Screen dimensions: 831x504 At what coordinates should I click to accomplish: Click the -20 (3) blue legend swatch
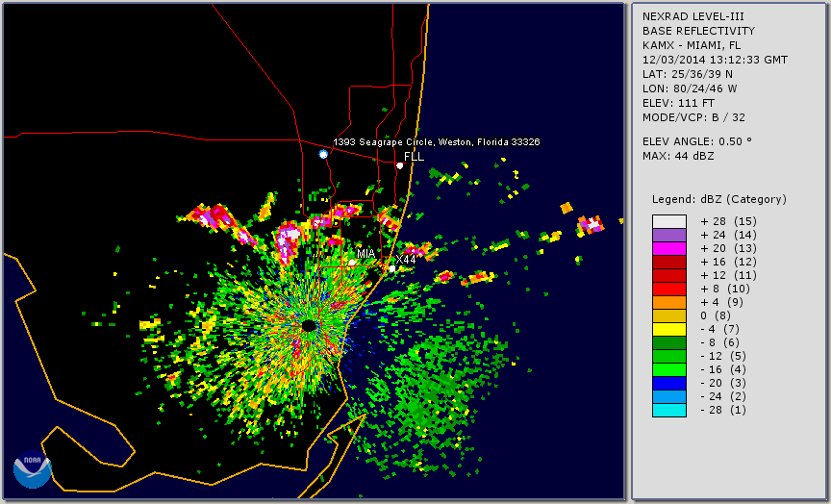click(669, 383)
